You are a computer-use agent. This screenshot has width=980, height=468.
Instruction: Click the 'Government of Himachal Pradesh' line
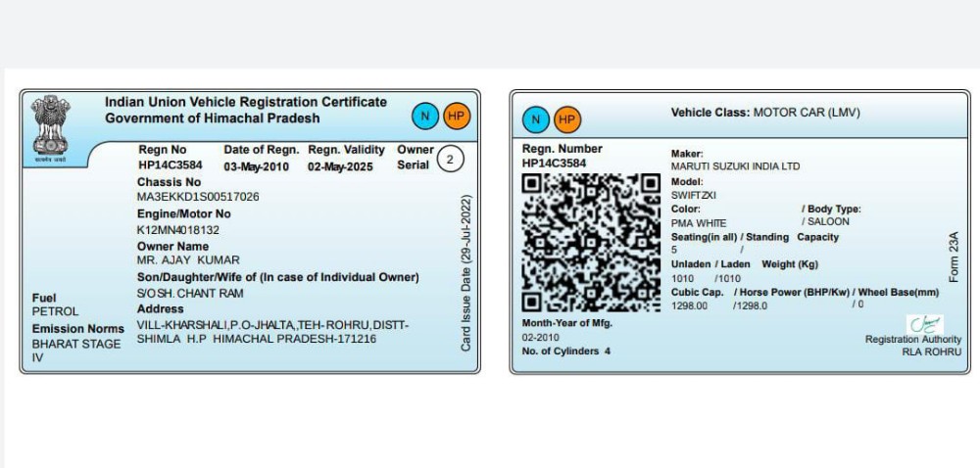click(x=212, y=117)
